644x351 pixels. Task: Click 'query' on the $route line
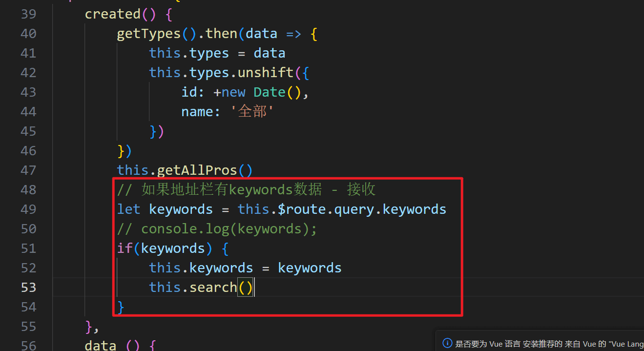click(x=354, y=209)
